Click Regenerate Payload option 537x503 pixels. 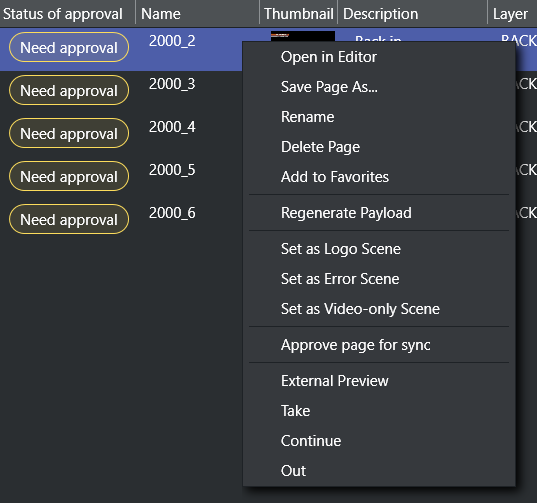[x=379, y=213]
